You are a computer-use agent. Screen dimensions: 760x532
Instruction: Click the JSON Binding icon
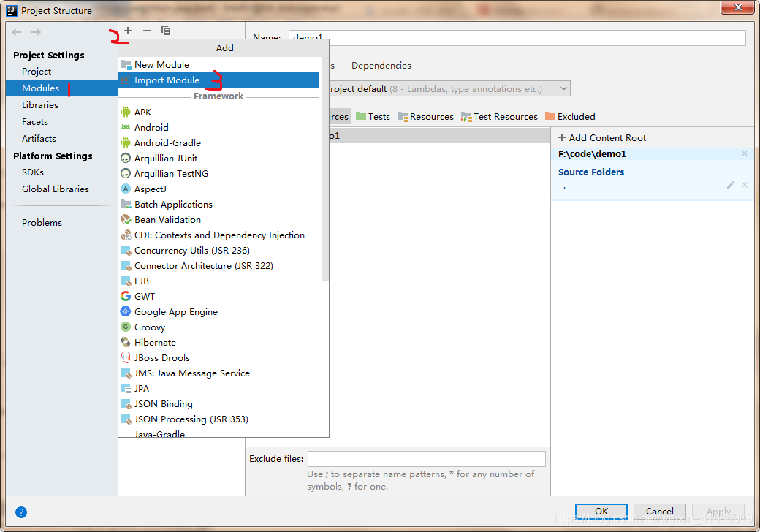pyautogui.click(x=126, y=403)
